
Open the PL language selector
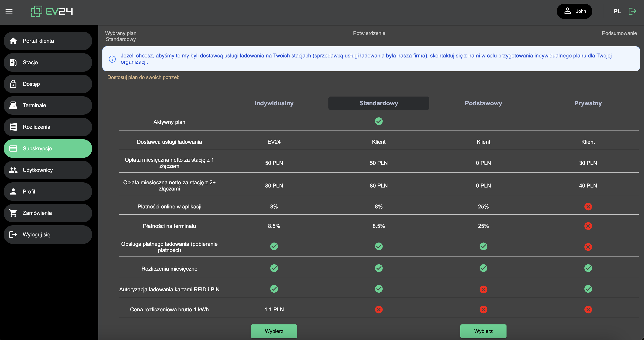pos(617,12)
